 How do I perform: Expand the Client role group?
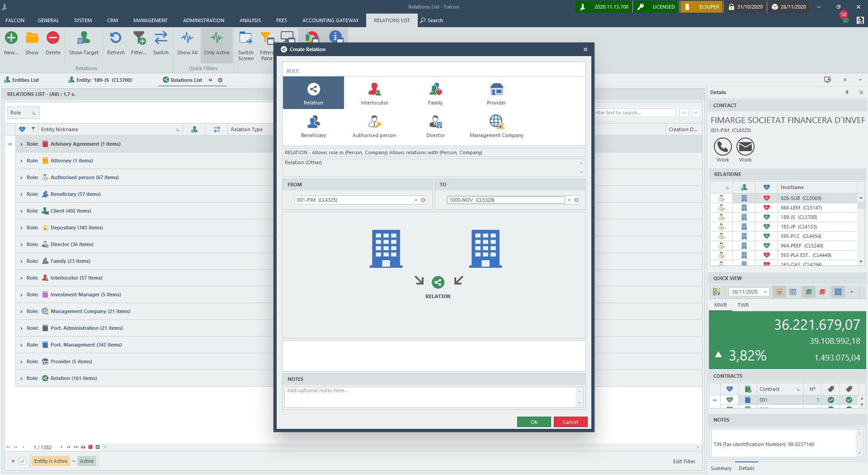(x=21, y=211)
